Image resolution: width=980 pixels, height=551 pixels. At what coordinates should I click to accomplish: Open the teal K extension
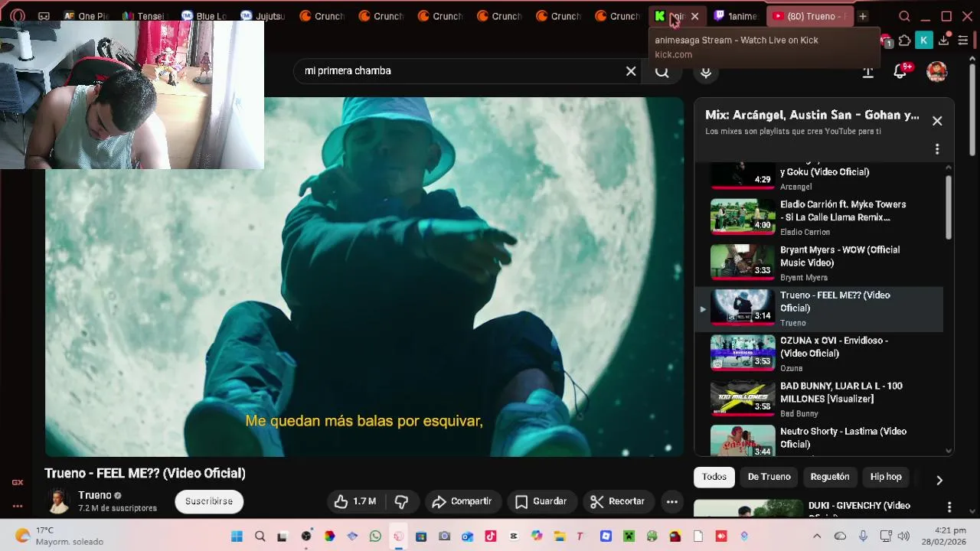click(923, 41)
